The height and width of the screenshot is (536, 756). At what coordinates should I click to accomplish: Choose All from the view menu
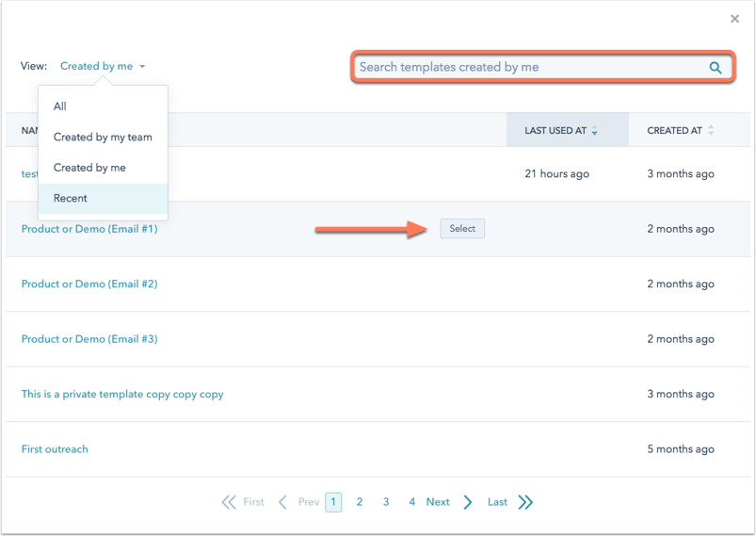tap(103, 106)
